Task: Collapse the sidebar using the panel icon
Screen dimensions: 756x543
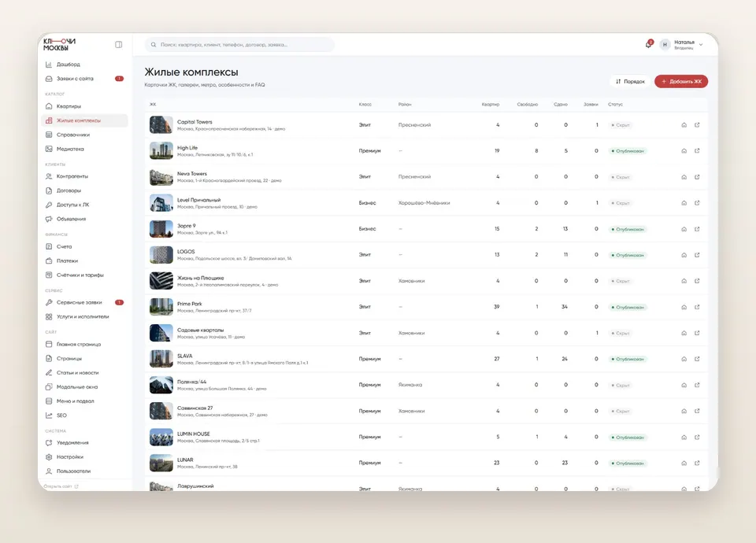Action: point(119,45)
